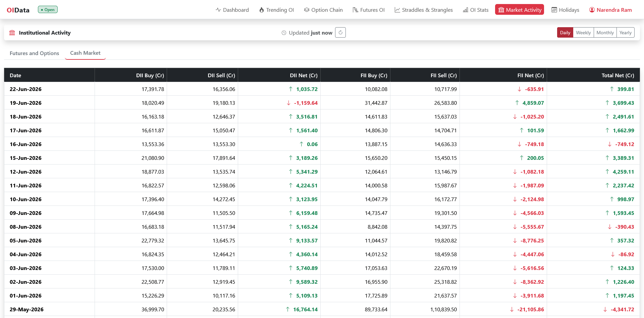Click the Dashboard pulse icon
Image resolution: width=644 pixels, height=318 pixels.
tap(218, 10)
